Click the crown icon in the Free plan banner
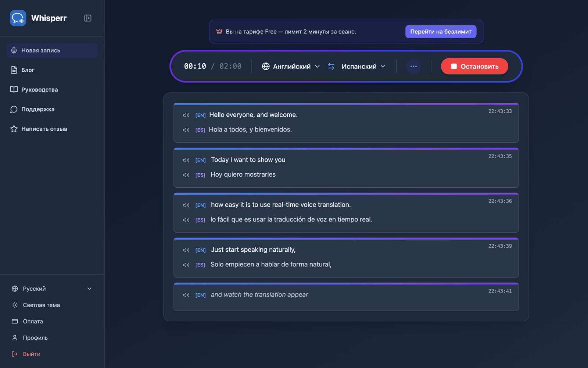The width and height of the screenshot is (588, 368). [x=219, y=32]
